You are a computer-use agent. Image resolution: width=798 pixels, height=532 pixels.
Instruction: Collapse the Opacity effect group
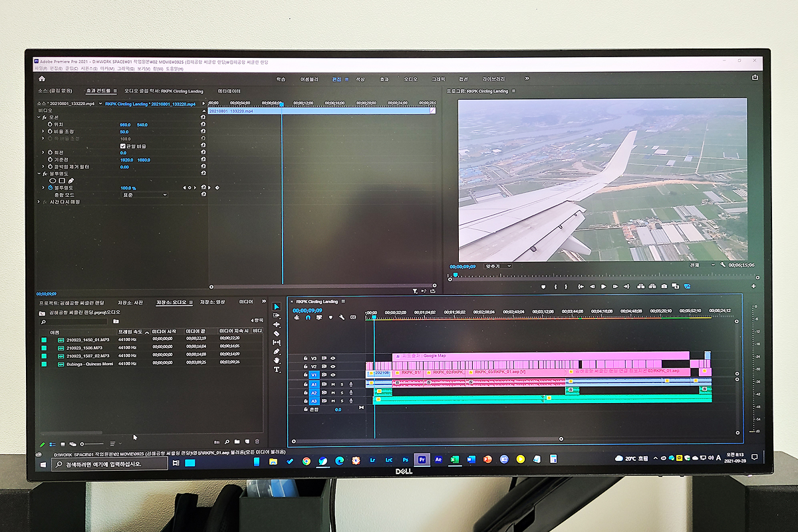(39, 174)
